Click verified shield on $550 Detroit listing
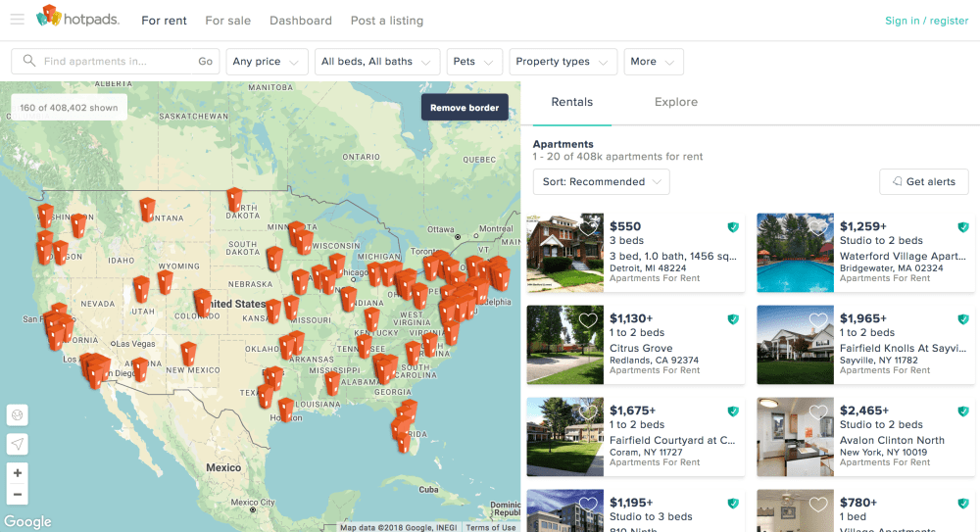This screenshot has height=532, width=980. pos(732,227)
